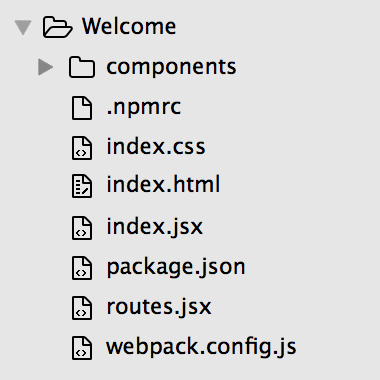The image size is (380, 380).
Task: Open package.json in the sidebar
Action: tap(176, 268)
